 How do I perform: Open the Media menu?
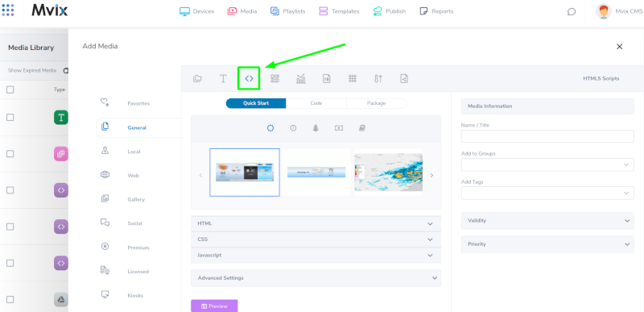(242, 11)
